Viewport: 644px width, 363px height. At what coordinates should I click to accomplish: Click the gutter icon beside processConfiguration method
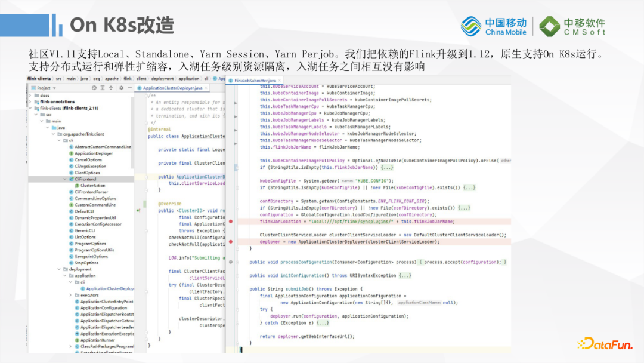click(231, 262)
